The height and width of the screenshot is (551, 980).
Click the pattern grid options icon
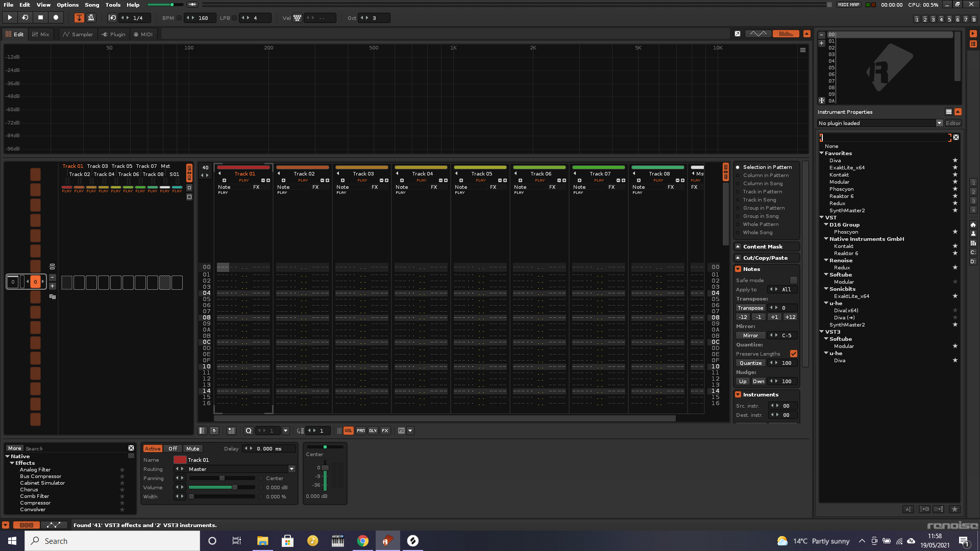click(x=231, y=431)
